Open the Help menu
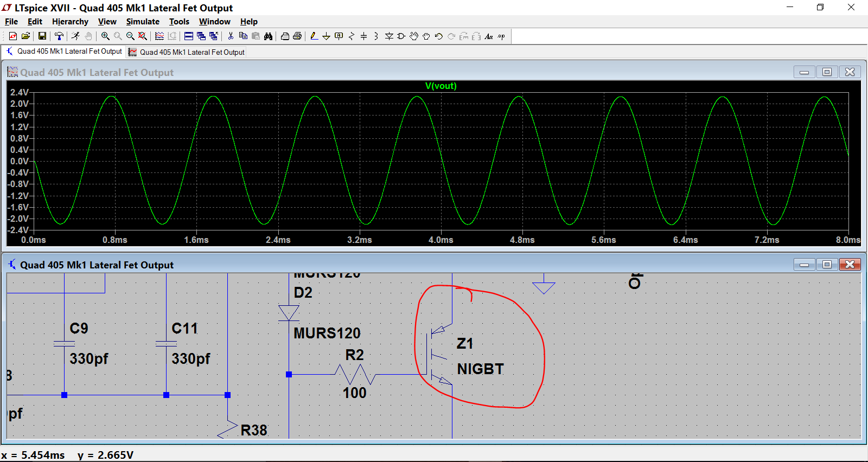 (249, 22)
